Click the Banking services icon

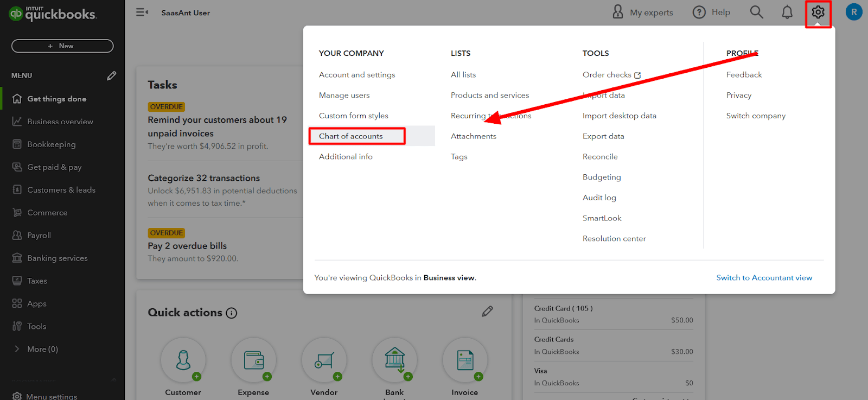point(17,258)
